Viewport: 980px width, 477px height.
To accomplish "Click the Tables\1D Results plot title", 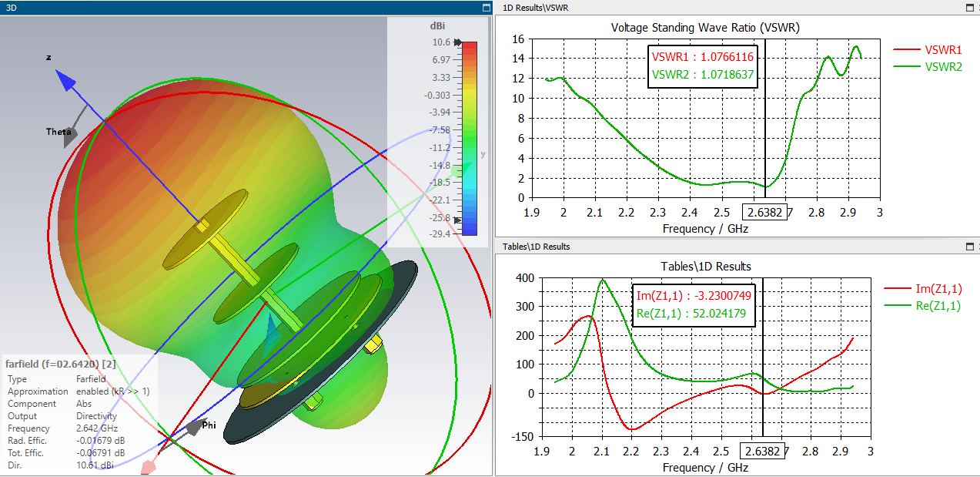I will (x=706, y=267).
